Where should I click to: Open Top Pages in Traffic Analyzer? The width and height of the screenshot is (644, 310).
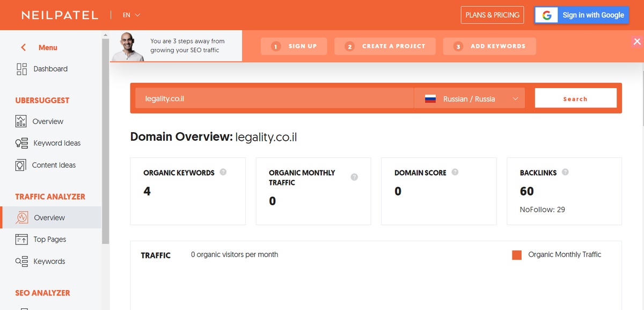coord(50,239)
